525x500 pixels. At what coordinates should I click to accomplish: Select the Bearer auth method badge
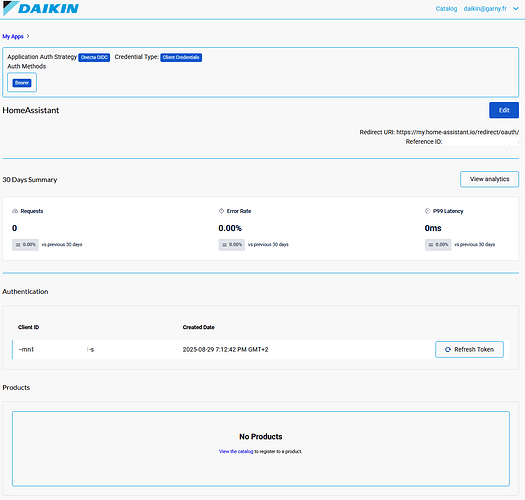22,83
